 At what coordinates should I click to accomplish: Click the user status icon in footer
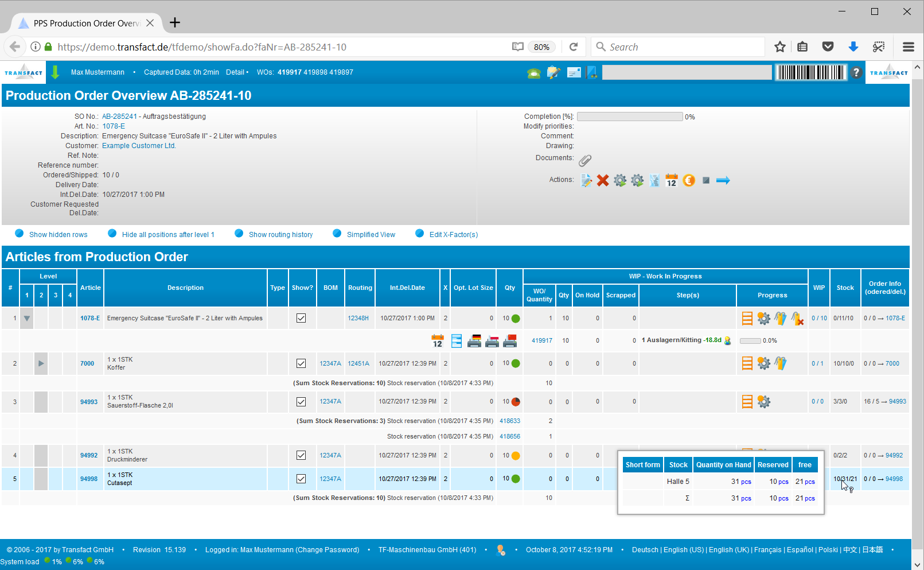click(501, 550)
